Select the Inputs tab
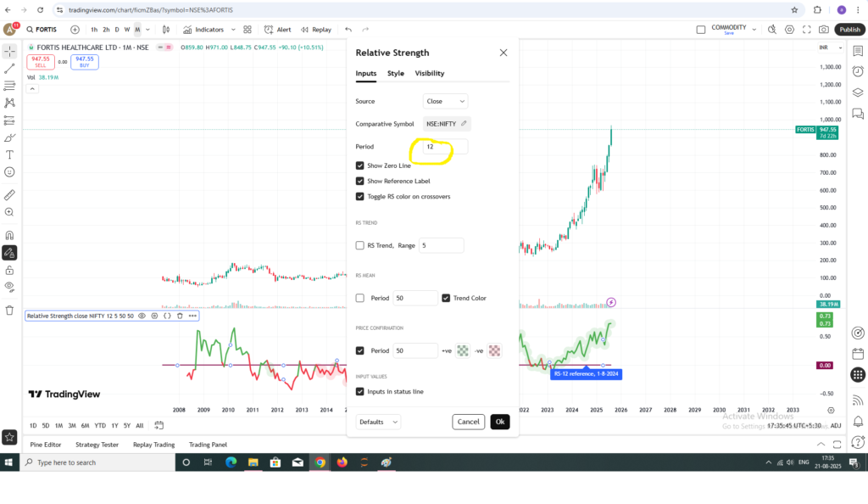The width and height of the screenshot is (868, 504). pos(366,73)
